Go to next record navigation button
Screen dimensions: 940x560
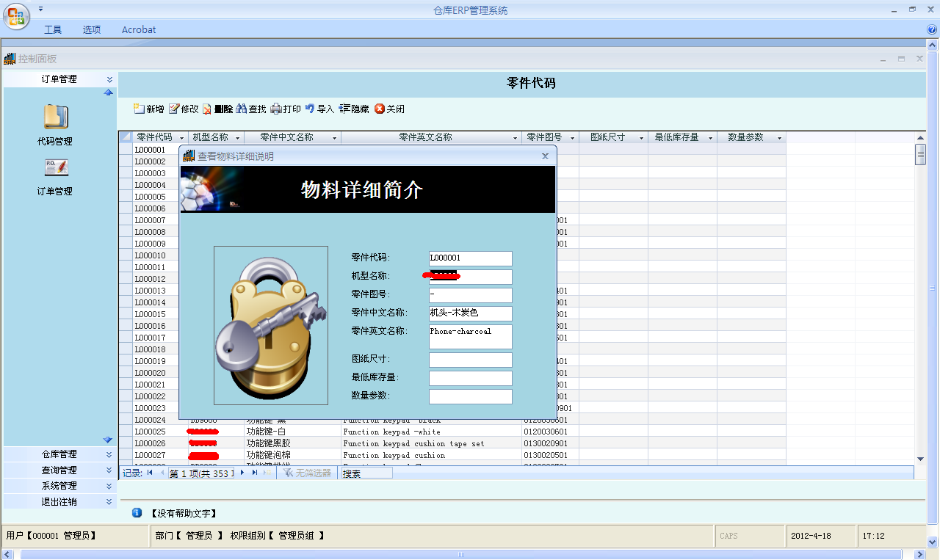(x=242, y=473)
